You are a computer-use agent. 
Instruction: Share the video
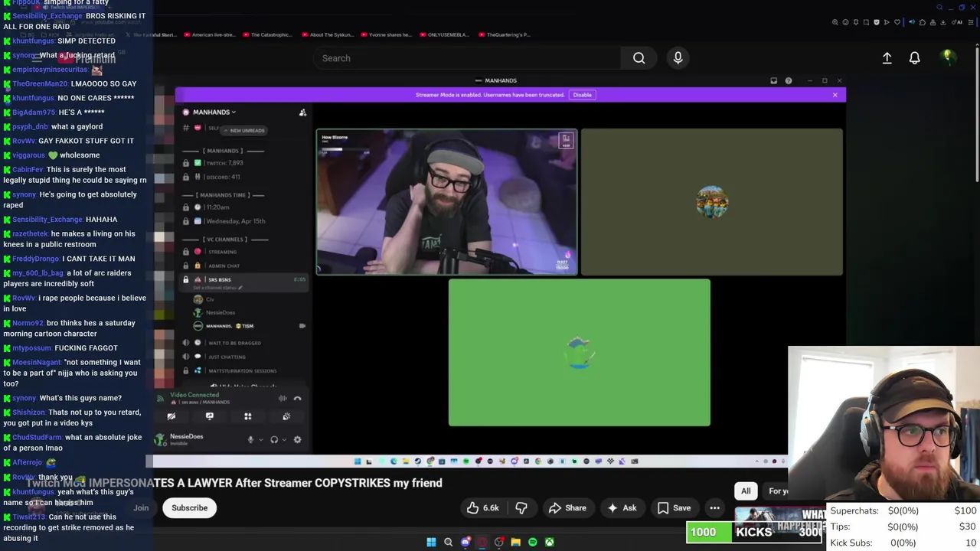point(567,508)
